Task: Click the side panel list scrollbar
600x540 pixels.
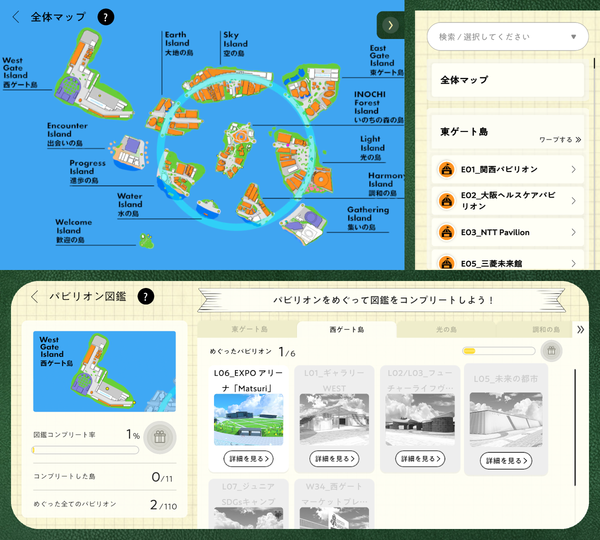Action: (x=594, y=63)
